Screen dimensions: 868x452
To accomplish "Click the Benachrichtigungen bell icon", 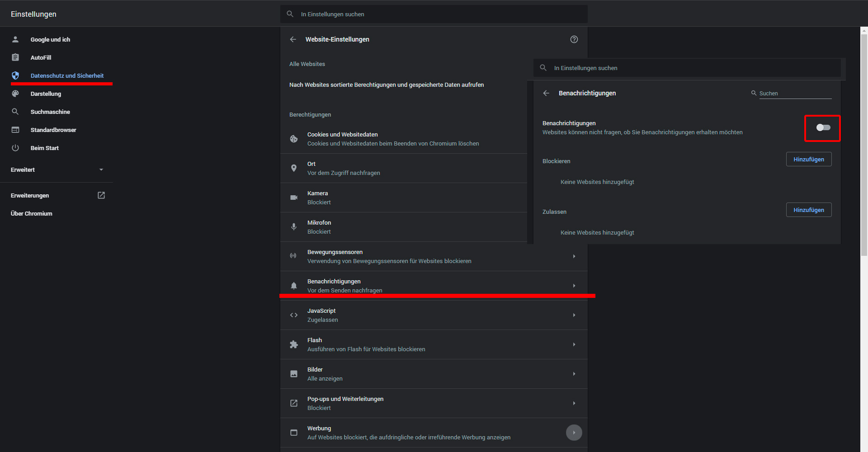I will pos(294,285).
